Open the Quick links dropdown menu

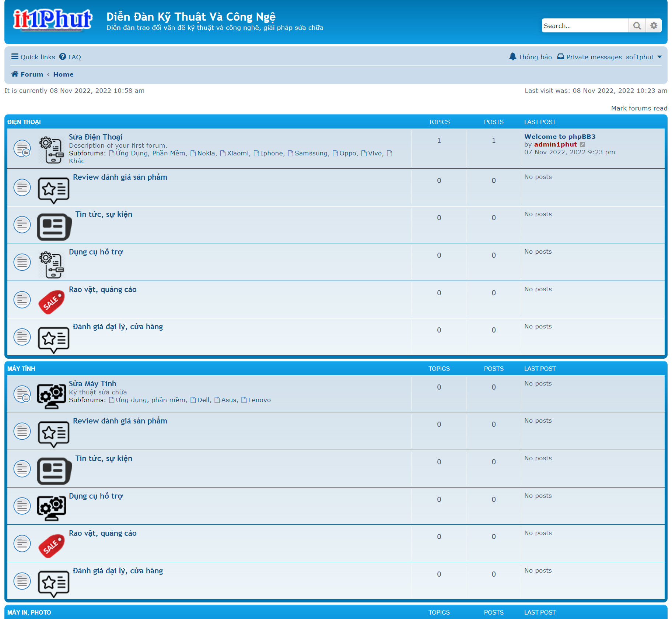coord(33,57)
